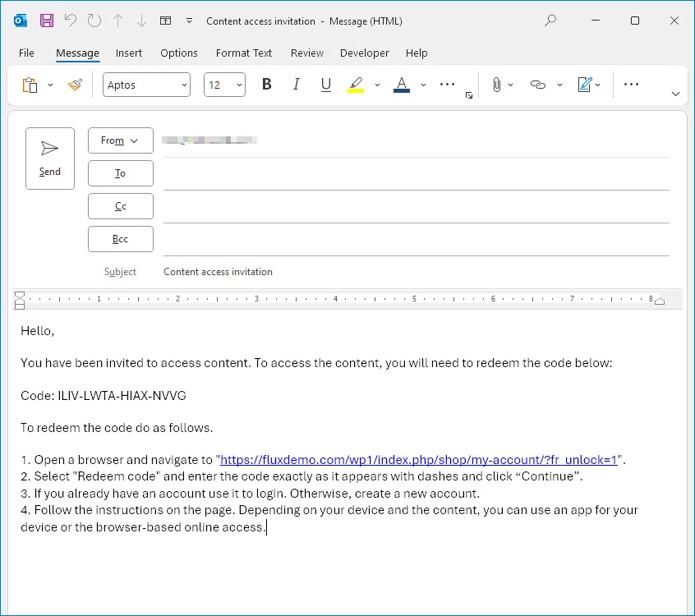Image resolution: width=695 pixels, height=616 pixels.
Task: Click the Bcc recipients button
Action: coord(120,239)
